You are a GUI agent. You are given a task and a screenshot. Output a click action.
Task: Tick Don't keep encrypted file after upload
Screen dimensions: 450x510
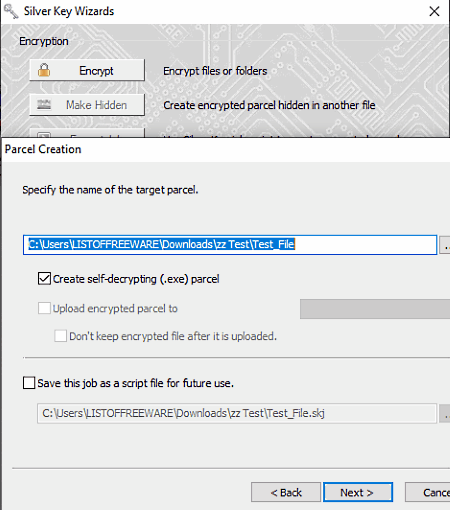click(61, 336)
